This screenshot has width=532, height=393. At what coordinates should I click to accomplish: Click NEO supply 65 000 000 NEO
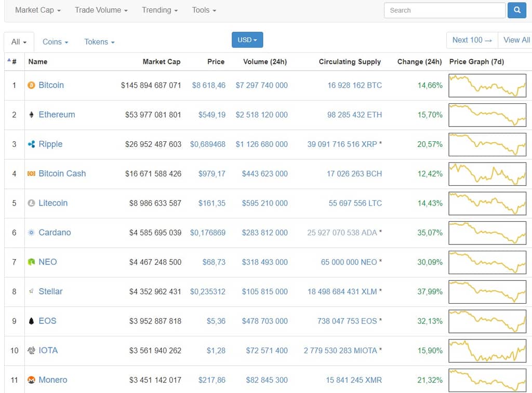(349, 262)
